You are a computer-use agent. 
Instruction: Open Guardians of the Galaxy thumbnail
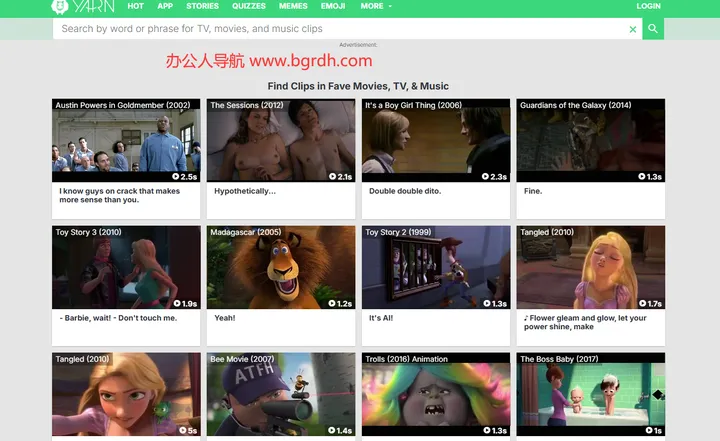(591, 140)
